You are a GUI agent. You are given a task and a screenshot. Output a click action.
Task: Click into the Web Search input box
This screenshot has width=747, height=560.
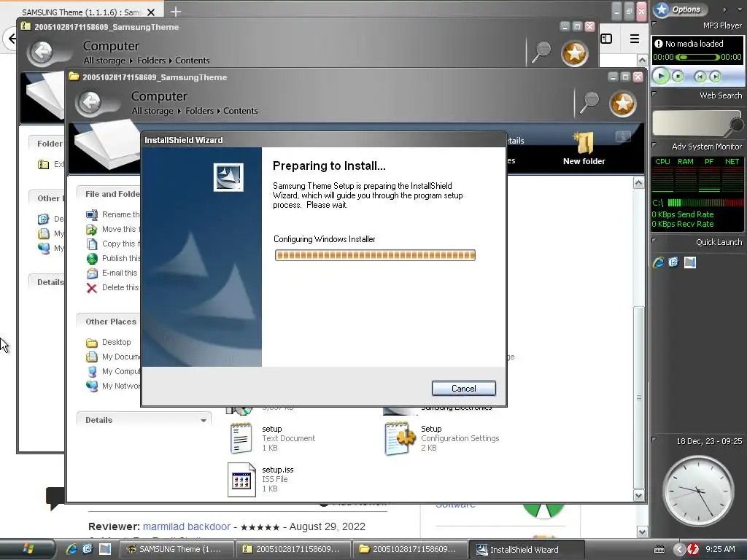coord(691,122)
